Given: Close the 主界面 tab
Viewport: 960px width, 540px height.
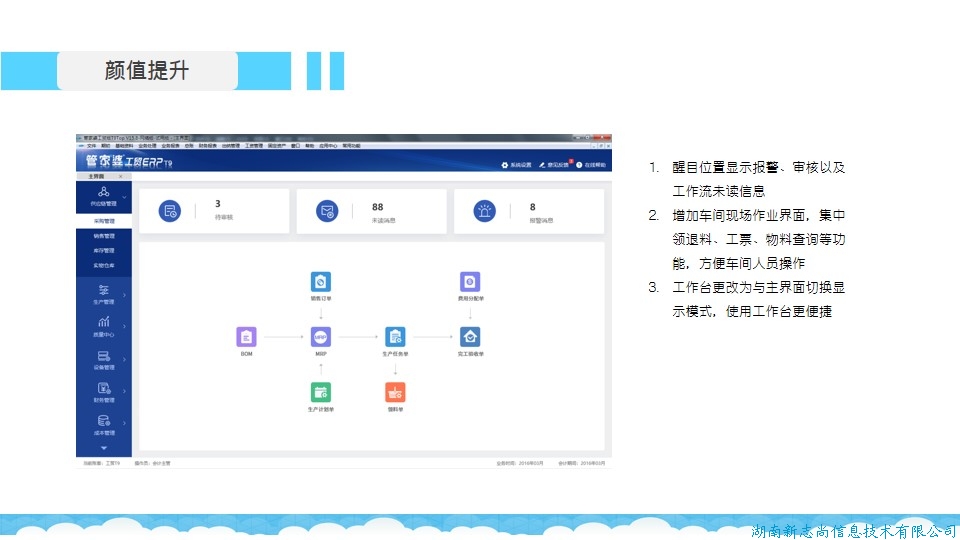Looking at the screenshot, I should click(x=121, y=176).
